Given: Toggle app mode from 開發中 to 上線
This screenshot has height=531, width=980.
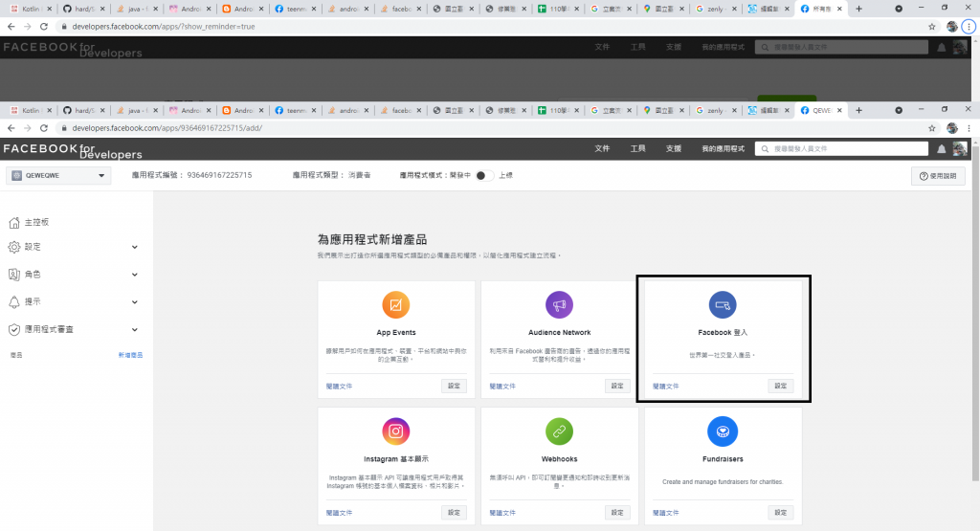Looking at the screenshot, I should pos(484,175).
